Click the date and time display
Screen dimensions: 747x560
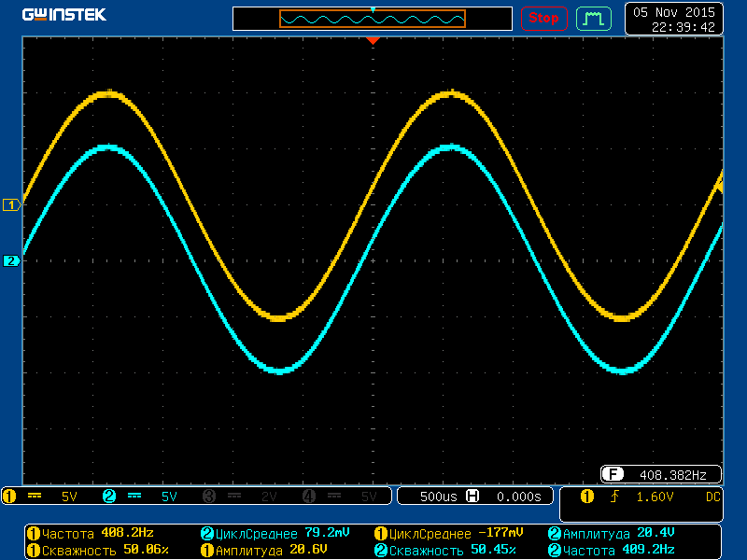click(x=674, y=20)
